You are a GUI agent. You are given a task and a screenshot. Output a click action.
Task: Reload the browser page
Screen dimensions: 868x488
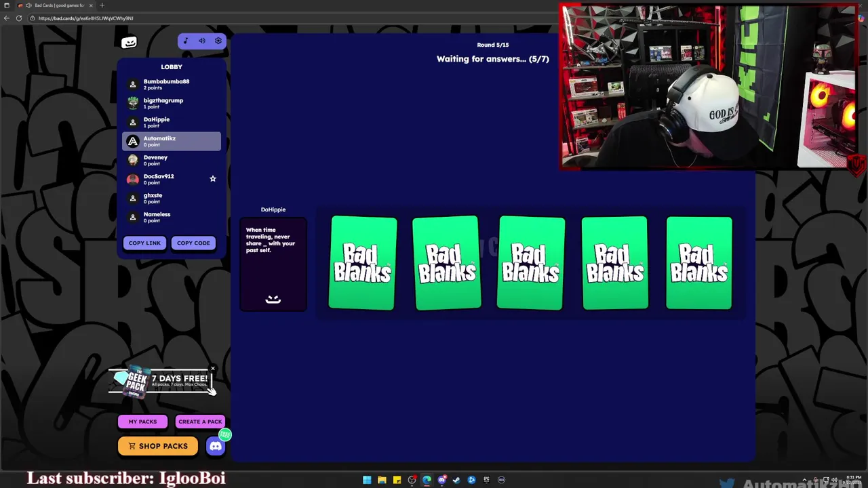click(x=19, y=18)
